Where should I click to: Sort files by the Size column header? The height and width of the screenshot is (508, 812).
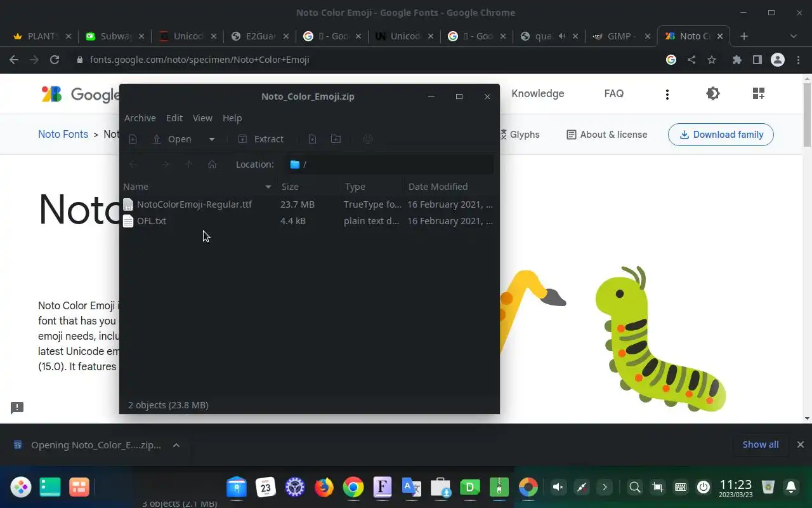pyautogui.click(x=308, y=187)
